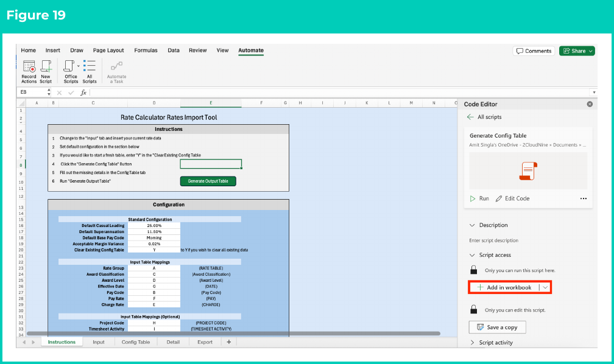Click the formula bar cancel X icon
The width and height of the screenshot is (614, 364).
(x=59, y=93)
